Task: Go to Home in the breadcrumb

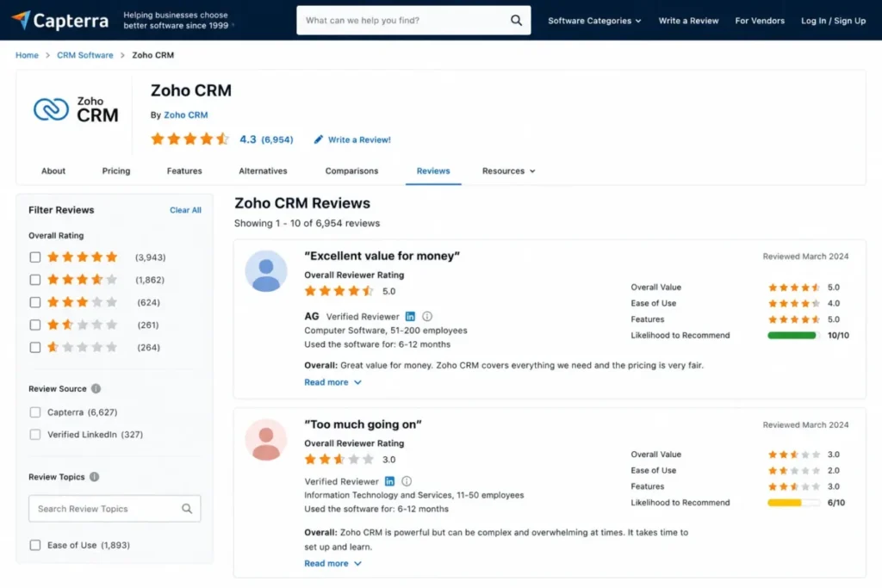Action: coord(27,55)
